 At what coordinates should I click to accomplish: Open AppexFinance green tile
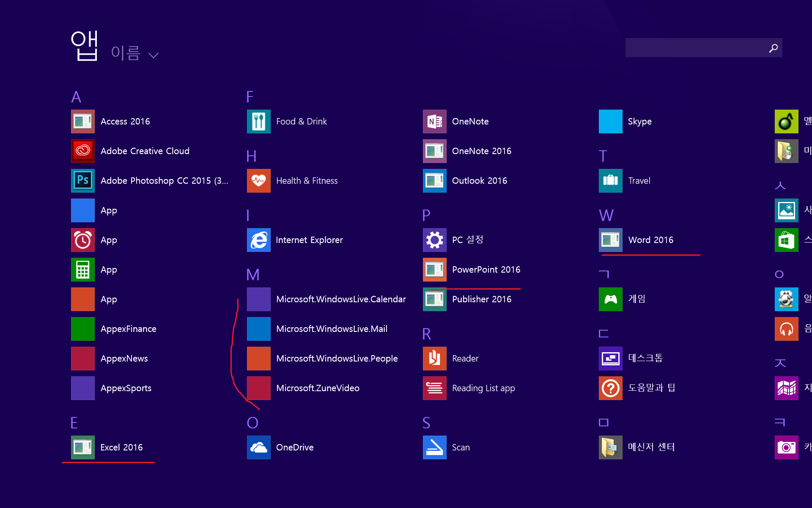83,329
